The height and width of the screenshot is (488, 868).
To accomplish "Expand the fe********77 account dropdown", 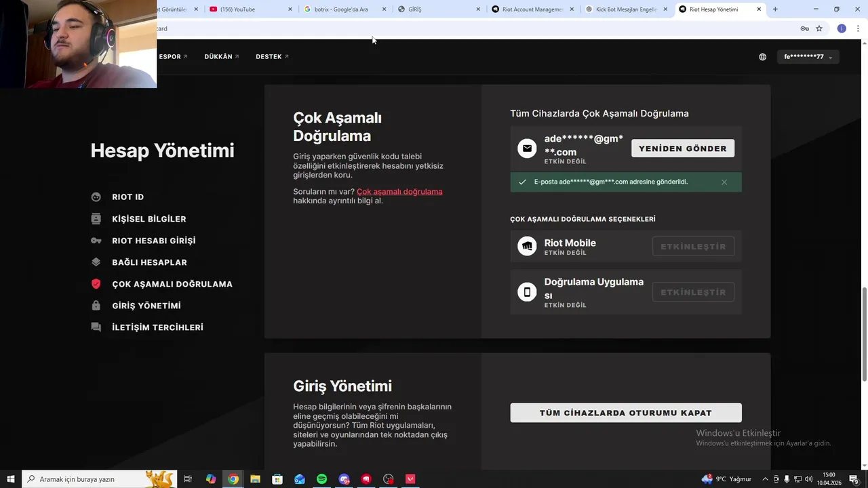I will coord(808,57).
